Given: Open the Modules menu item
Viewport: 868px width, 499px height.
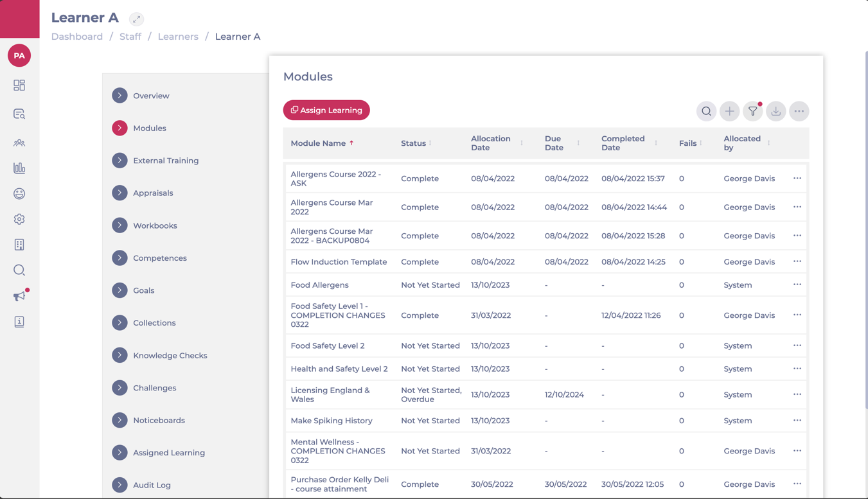Looking at the screenshot, I should pyautogui.click(x=149, y=128).
